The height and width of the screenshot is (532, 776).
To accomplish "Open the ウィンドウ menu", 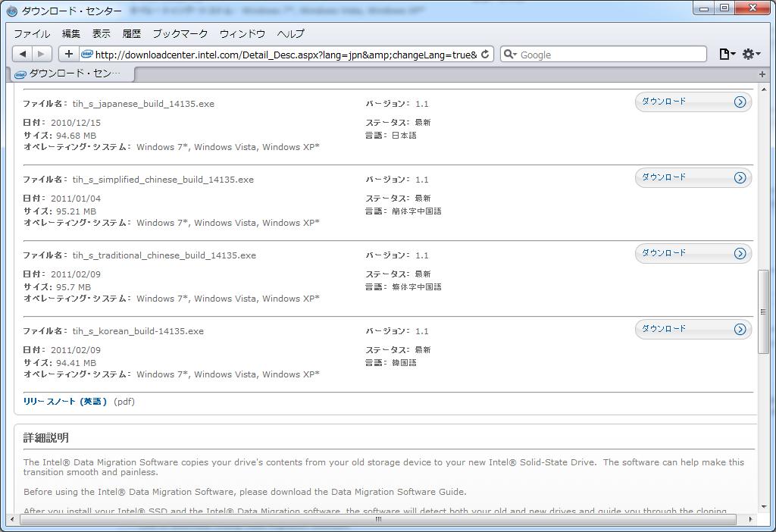I will click(242, 33).
